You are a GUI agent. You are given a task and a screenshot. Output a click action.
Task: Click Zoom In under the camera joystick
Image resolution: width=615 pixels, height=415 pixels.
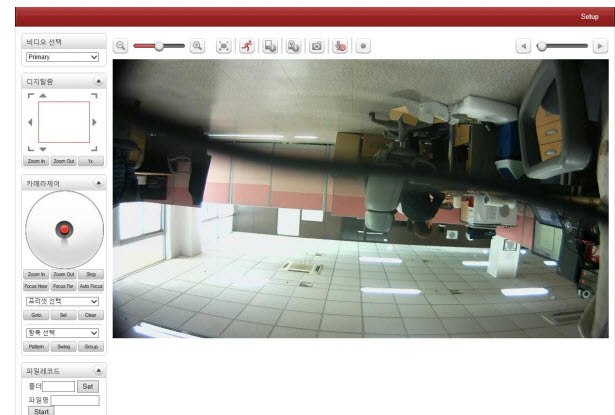click(x=36, y=274)
